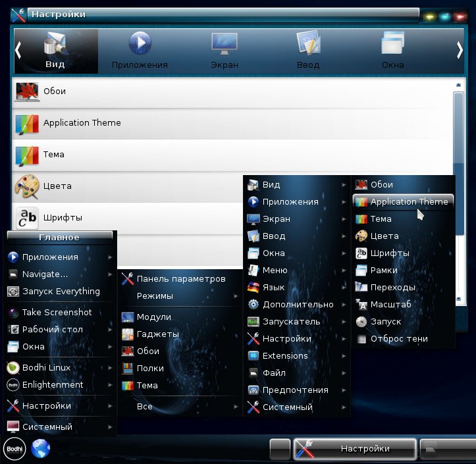Open the Ввод category in settings toolbar

pyautogui.click(x=308, y=51)
